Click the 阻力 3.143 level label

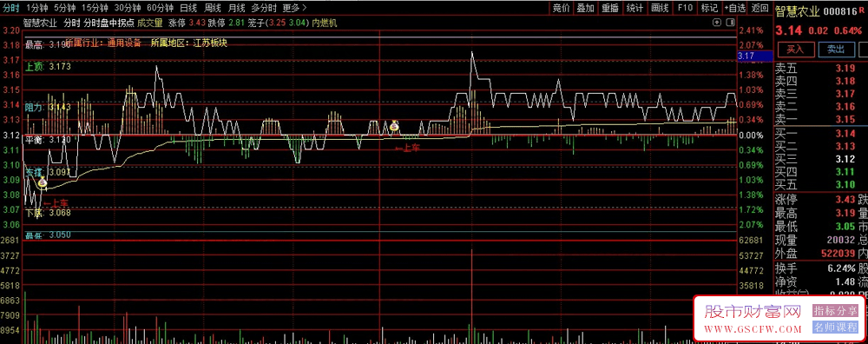pos(48,108)
